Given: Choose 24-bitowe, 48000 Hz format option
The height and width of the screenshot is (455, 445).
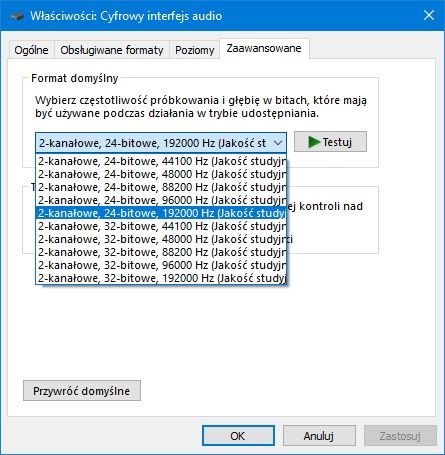Looking at the screenshot, I should pyautogui.click(x=161, y=174).
